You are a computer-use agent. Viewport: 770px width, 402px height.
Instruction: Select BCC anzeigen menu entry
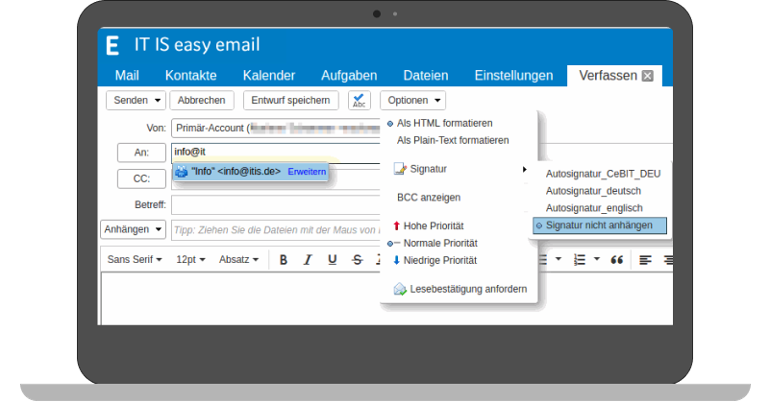[x=429, y=197]
